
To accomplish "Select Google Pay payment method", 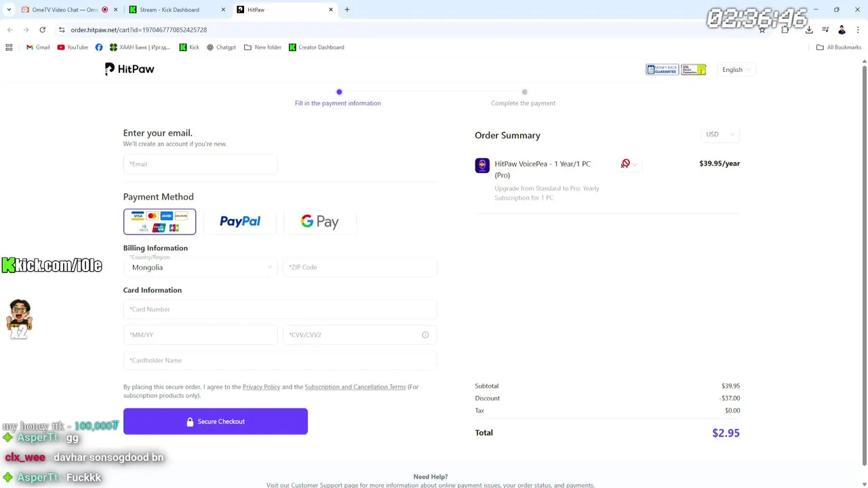I will click(320, 222).
